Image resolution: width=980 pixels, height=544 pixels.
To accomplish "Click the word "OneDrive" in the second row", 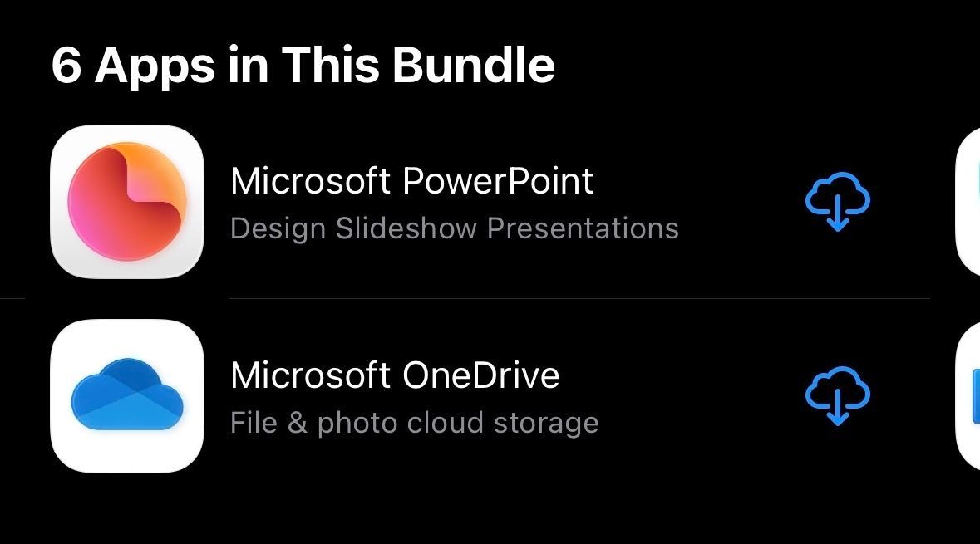I will (x=480, y=375).
